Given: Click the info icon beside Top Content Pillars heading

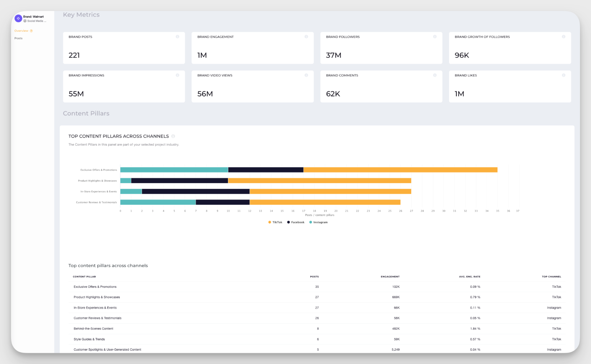Looking at the screenshot, I should 174,136.
